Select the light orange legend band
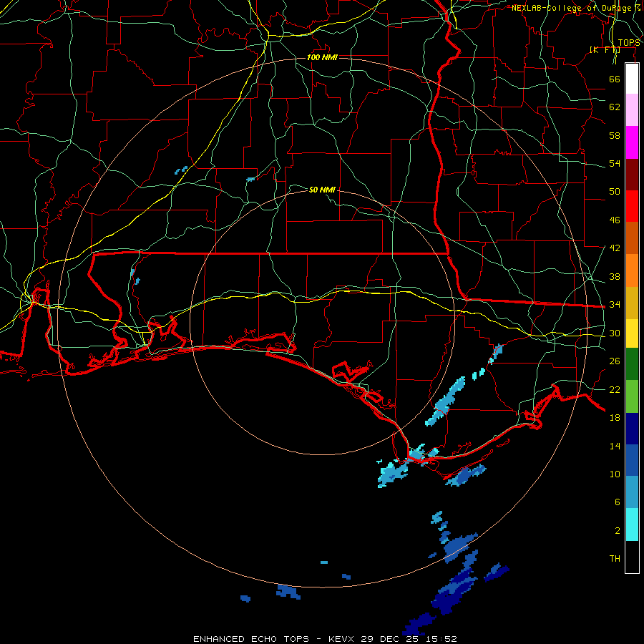The image size is (644, 644). [632, 270]
